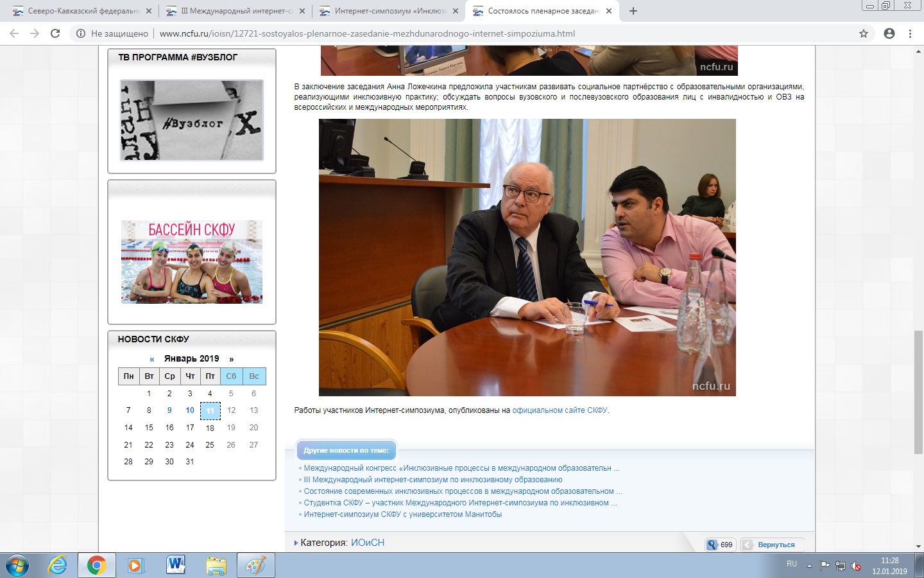924x578 pixels.
Task: Show hidden system tray icons
Action: click(x=809, y=566)
